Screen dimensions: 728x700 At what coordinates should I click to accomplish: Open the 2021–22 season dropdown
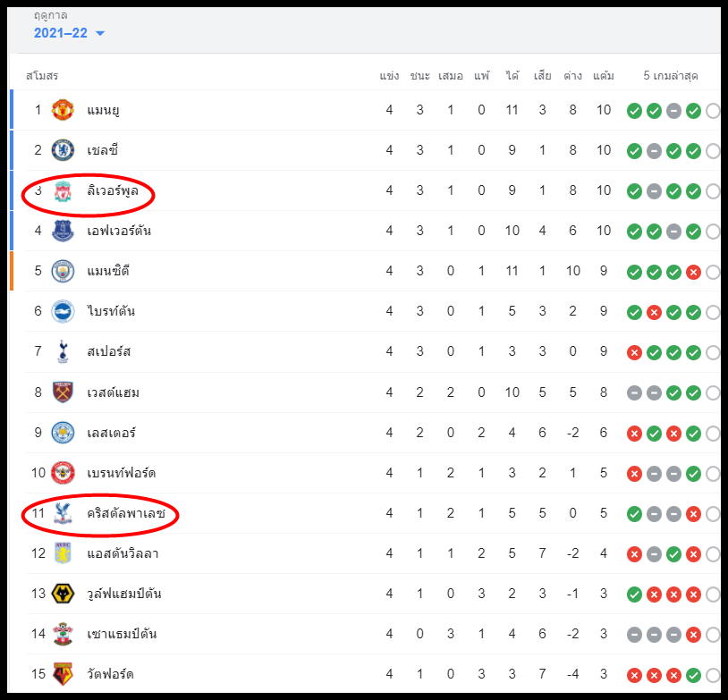click(69, 33)
